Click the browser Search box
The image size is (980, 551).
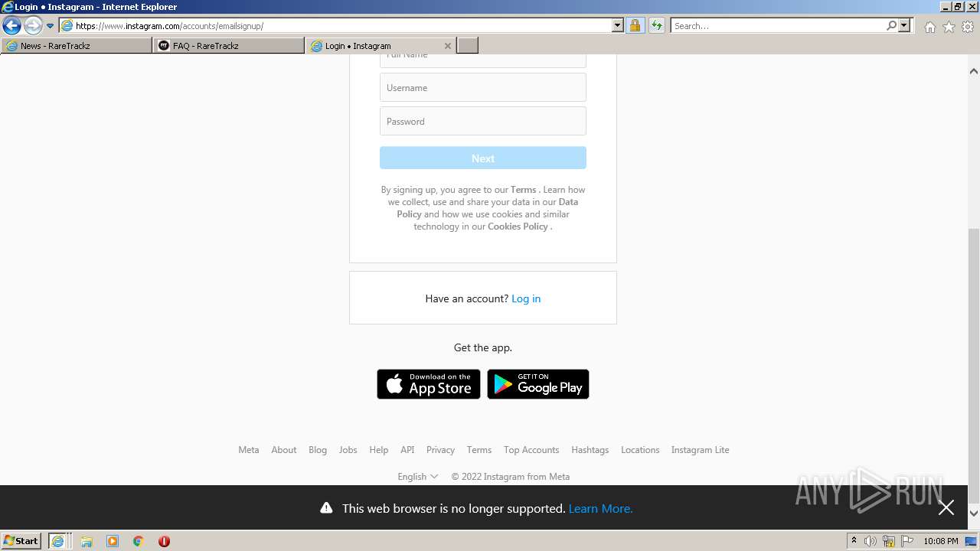pos(777,26)
